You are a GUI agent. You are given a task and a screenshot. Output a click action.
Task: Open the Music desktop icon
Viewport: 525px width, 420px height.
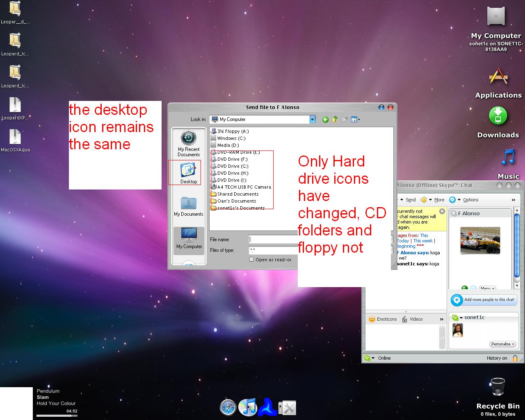coord(508,164)
